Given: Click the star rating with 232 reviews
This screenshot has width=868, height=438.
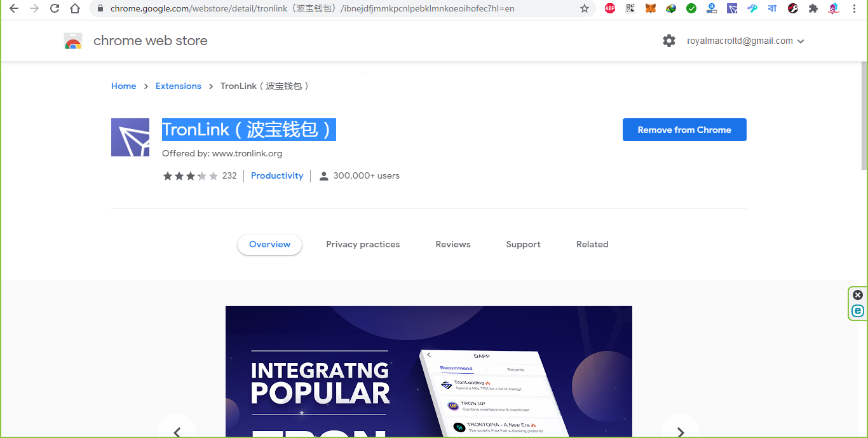Looking at the screenshot, I should [x=200, y=175].
